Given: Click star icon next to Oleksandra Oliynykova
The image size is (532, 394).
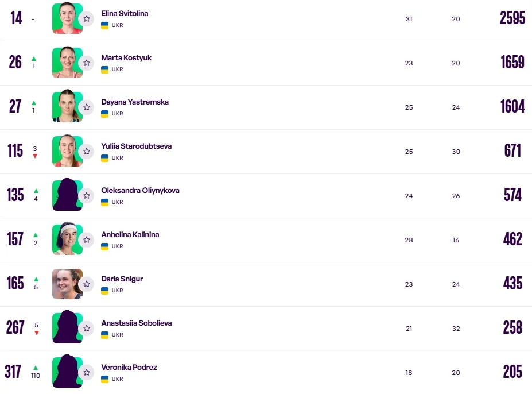Looking at the screenshot, I should point(87,196).
